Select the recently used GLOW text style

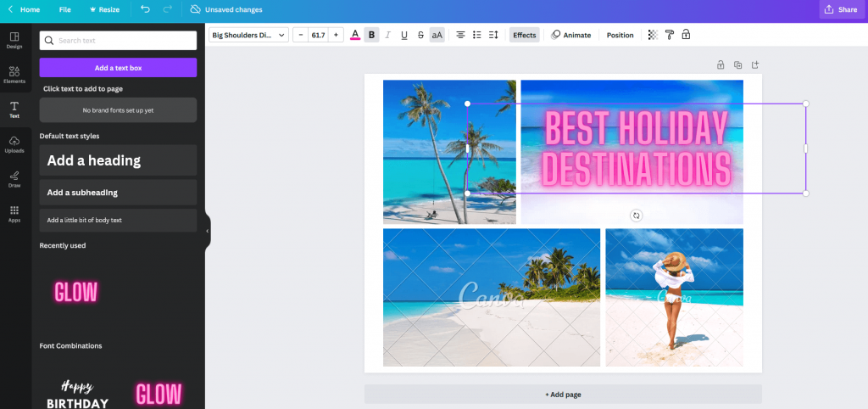click(x=75, y=292)
